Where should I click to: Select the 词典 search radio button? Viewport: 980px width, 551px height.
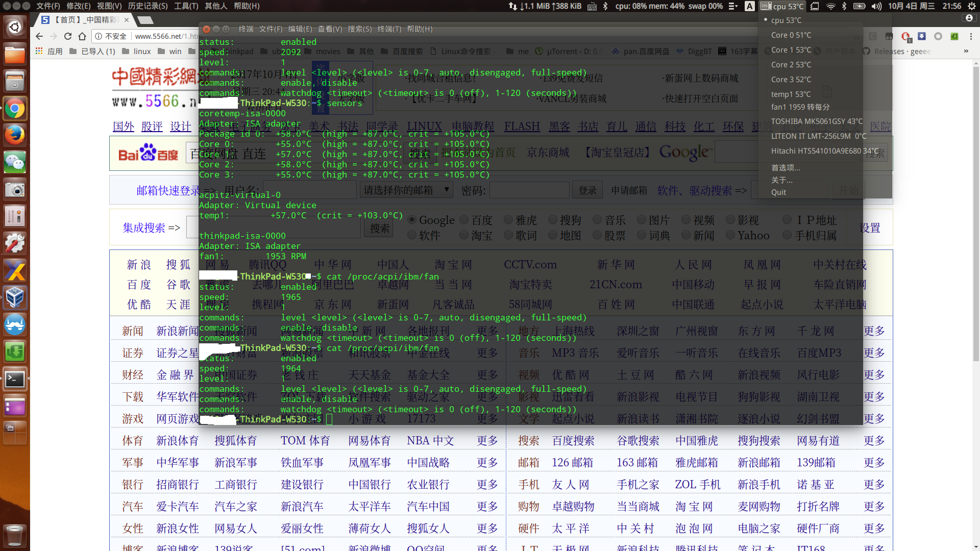(x=642, y=235)
